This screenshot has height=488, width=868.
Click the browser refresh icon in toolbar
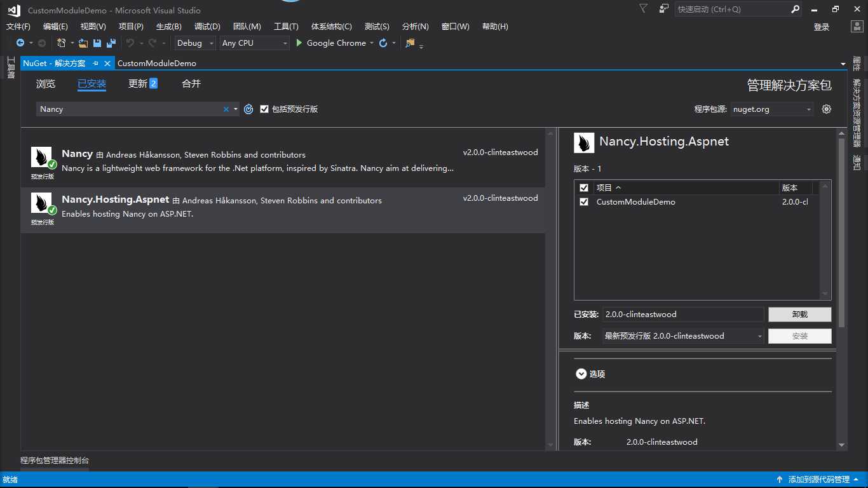[383, 43]
